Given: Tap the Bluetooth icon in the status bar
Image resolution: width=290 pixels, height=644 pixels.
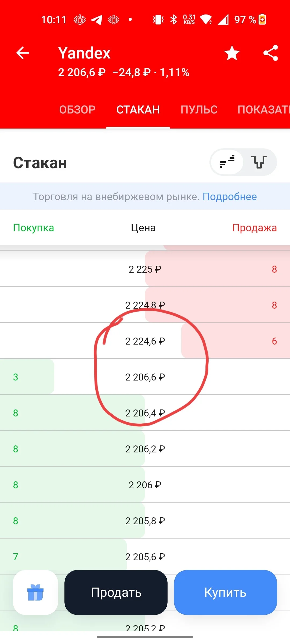Looking at the screenshot, I should click(174, 20).
